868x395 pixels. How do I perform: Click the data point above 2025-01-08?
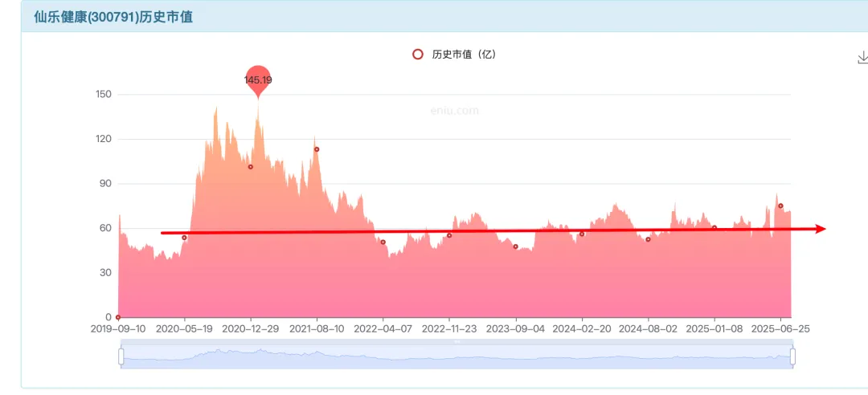click(714, 227)
